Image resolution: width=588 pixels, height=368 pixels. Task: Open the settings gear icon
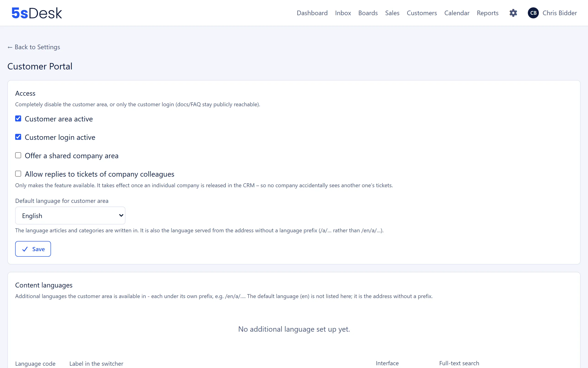pos(513,13)
